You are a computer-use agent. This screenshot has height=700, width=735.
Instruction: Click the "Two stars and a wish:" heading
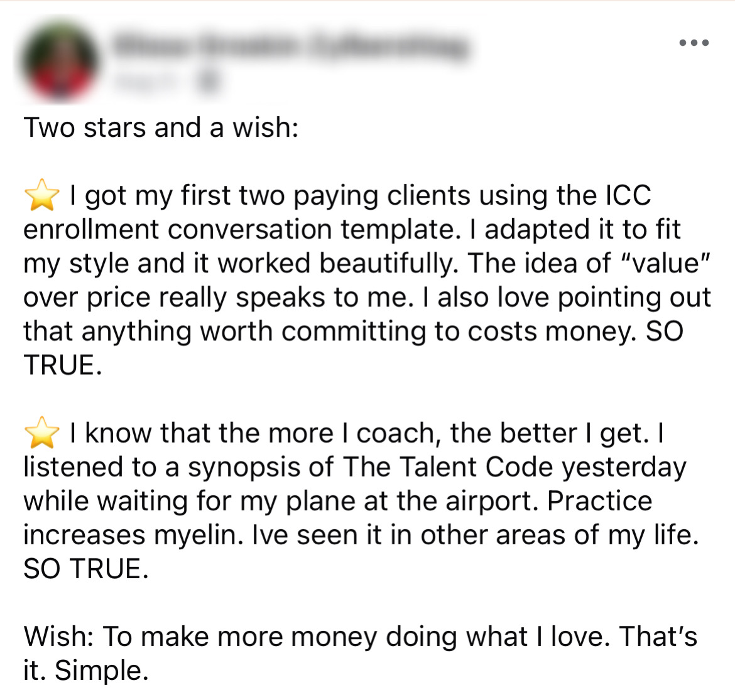tap(161, 127)
